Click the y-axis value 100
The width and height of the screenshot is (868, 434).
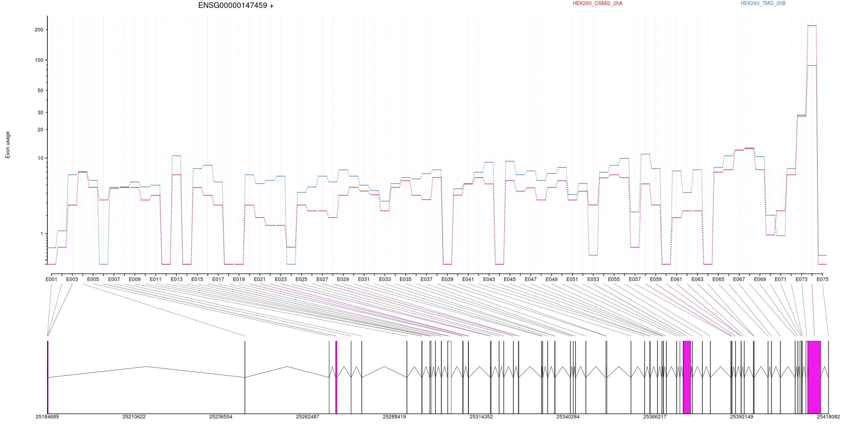(x=39, y=60)
